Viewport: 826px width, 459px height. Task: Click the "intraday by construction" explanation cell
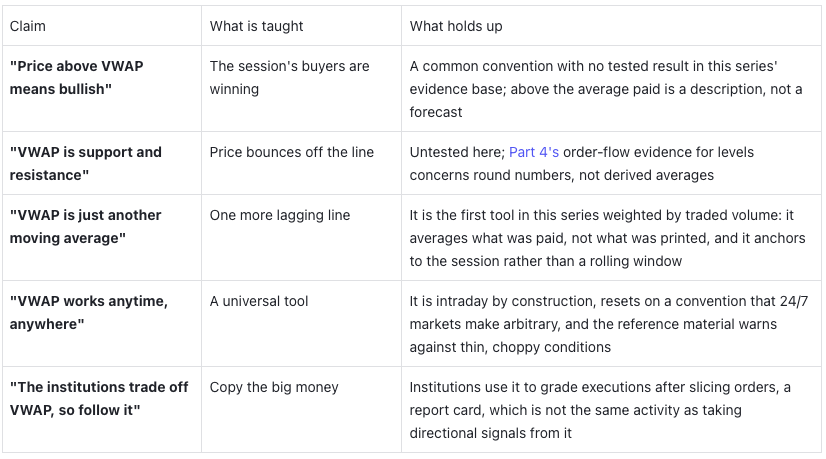coord(611,324)
